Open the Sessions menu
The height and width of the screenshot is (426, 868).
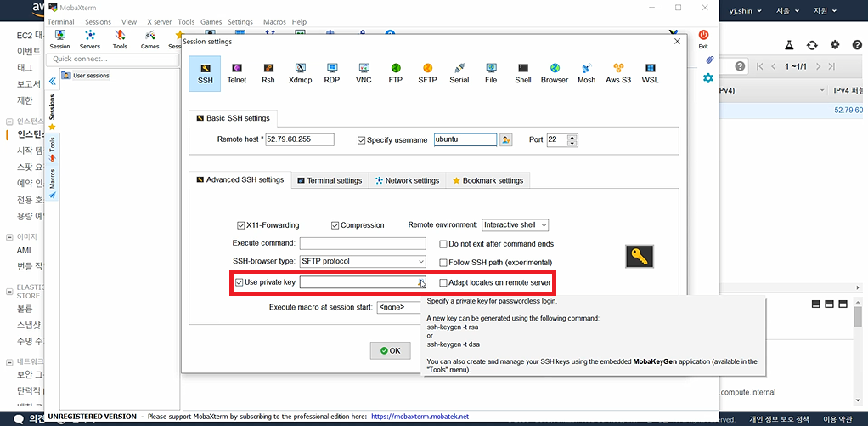[98, 21]
